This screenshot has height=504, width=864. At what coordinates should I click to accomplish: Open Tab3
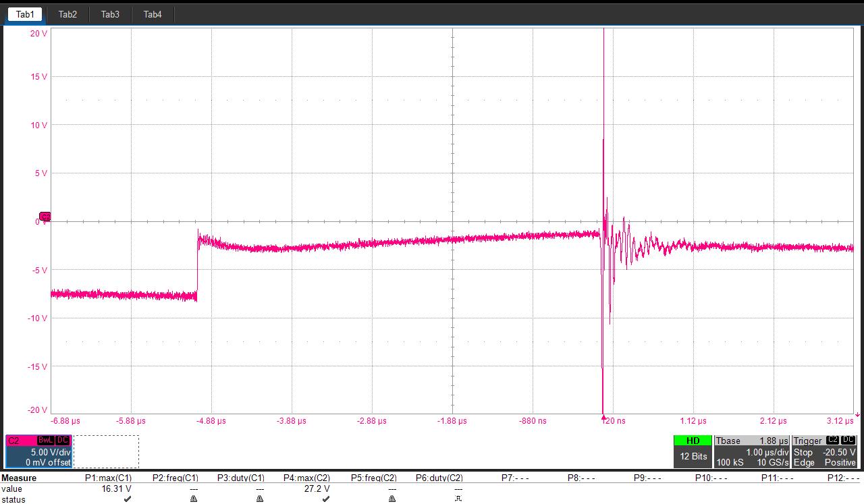pos(110,14)
